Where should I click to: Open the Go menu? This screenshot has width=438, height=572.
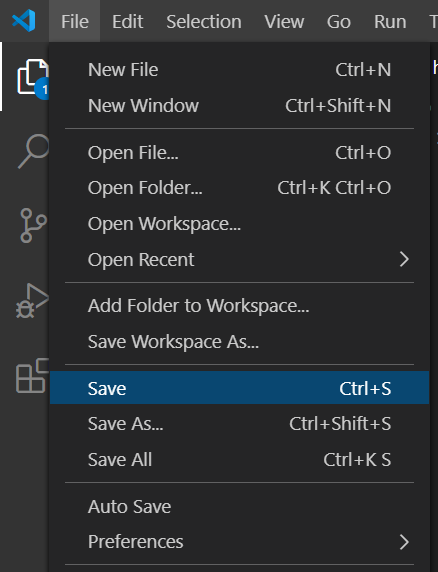click(338, 22)
